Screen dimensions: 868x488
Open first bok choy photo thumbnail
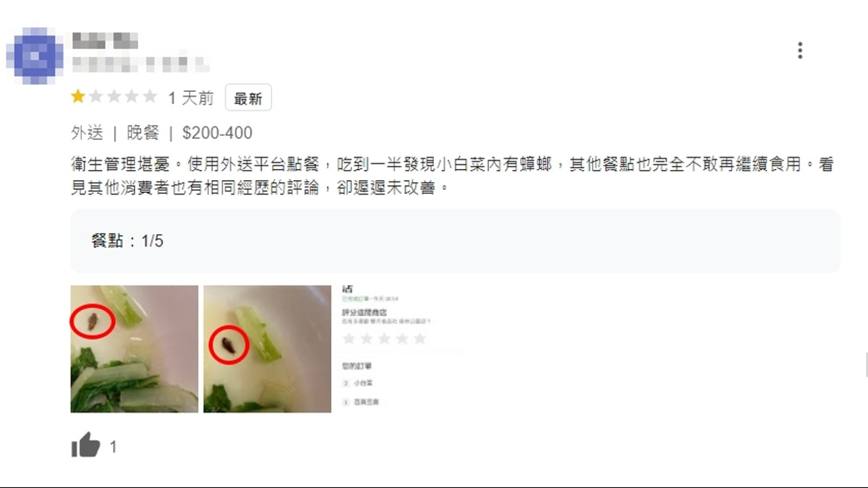click(x=134, y=348)
